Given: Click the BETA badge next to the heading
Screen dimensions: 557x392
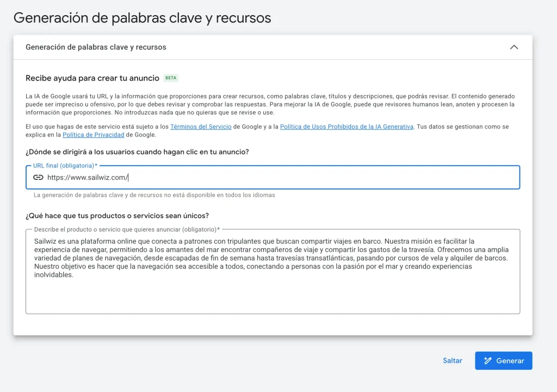Looking at the screenshot, I should click(x=170, y=78).
